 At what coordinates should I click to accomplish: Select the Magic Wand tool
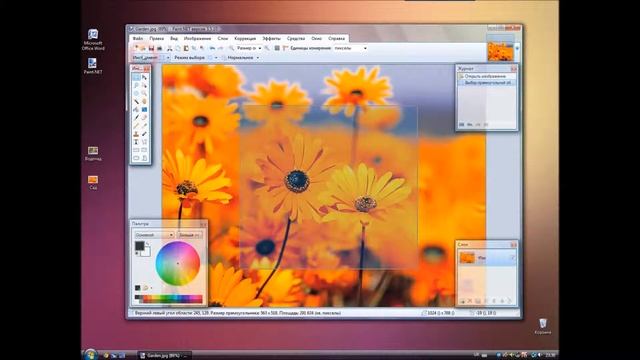tap(136, 101)
